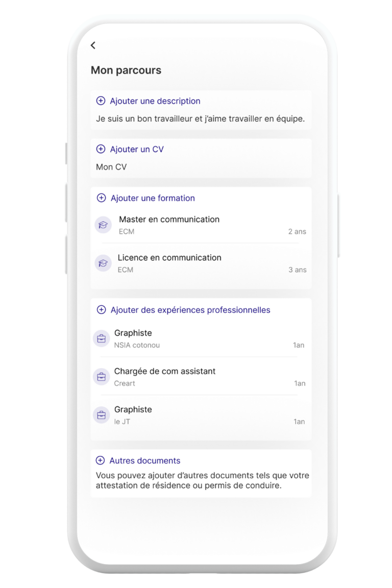Click plus icon beside Ajouter un CV
The width and height of the screenshot is (392, 588).
click(x=101, y=149)
